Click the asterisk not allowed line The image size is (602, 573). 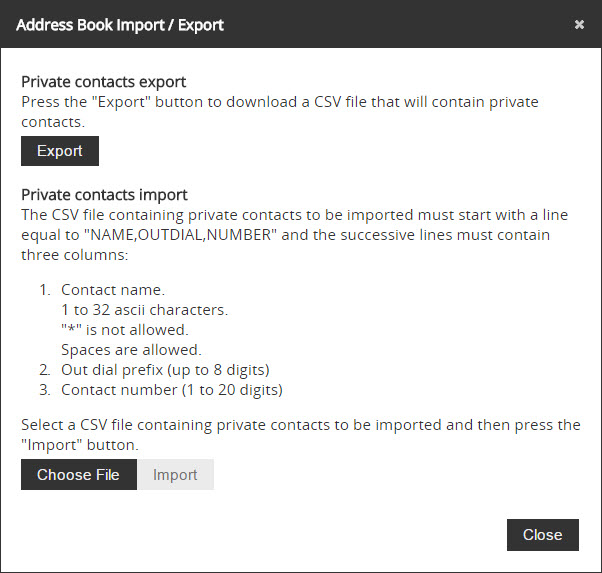pos(124,330)
